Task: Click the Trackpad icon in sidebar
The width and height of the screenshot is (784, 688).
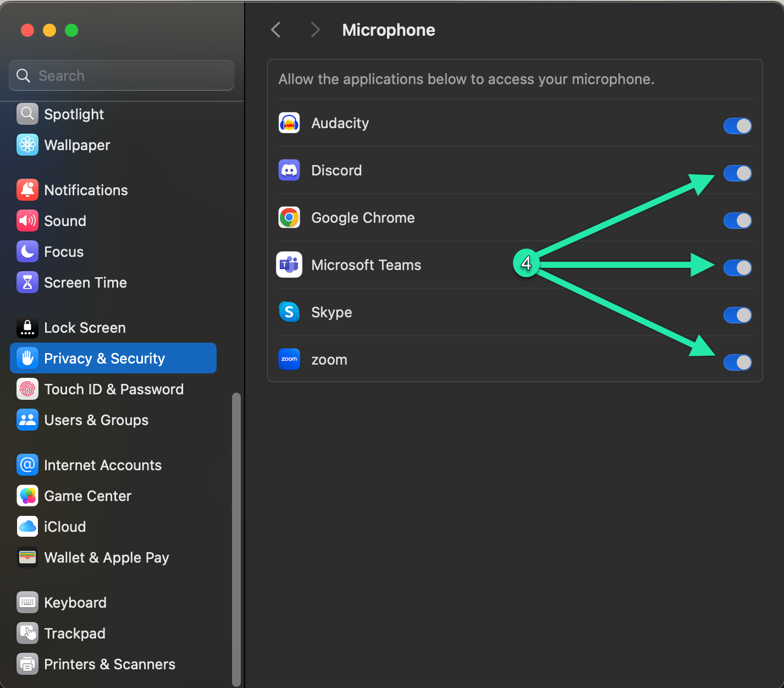Action: click(27, 634)
